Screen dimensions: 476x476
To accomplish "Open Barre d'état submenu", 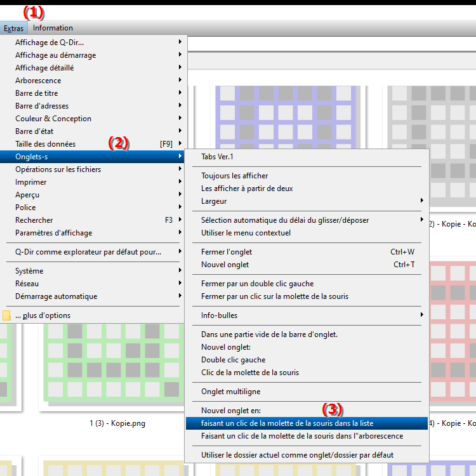I will [93, 131].
